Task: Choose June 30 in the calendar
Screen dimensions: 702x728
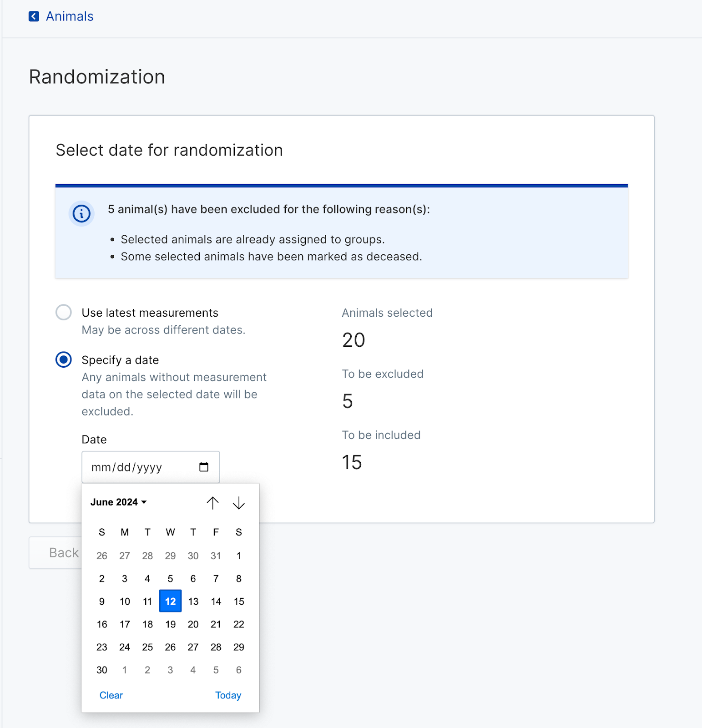Action: pyautogui.click(x=102, y=670)
